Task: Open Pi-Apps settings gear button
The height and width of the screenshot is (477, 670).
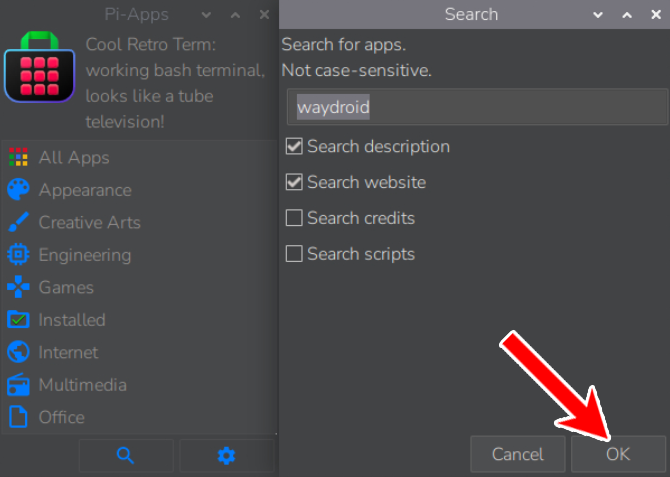Action: pos(226,455)
